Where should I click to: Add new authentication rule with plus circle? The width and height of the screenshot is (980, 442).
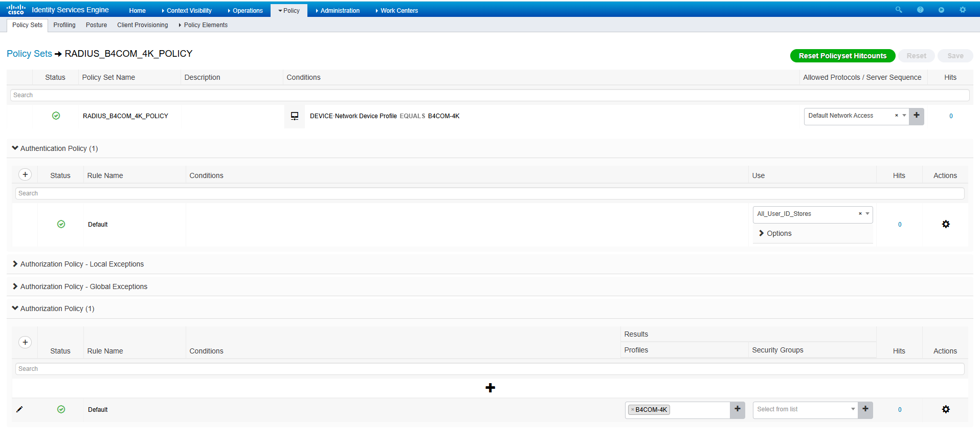tap(25, 174)
